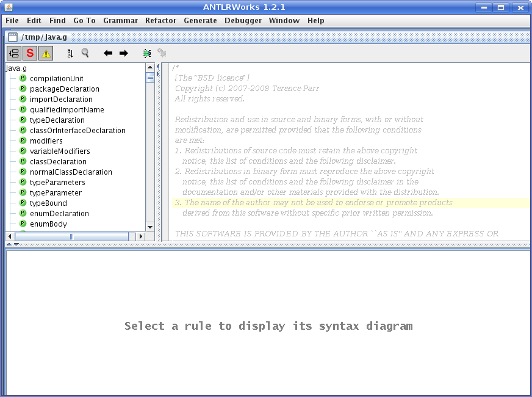The width and height of the screenshot is (532, 397).
Task: Click the green P icon beside compilationUnit
Action: (x=23, y=78)
